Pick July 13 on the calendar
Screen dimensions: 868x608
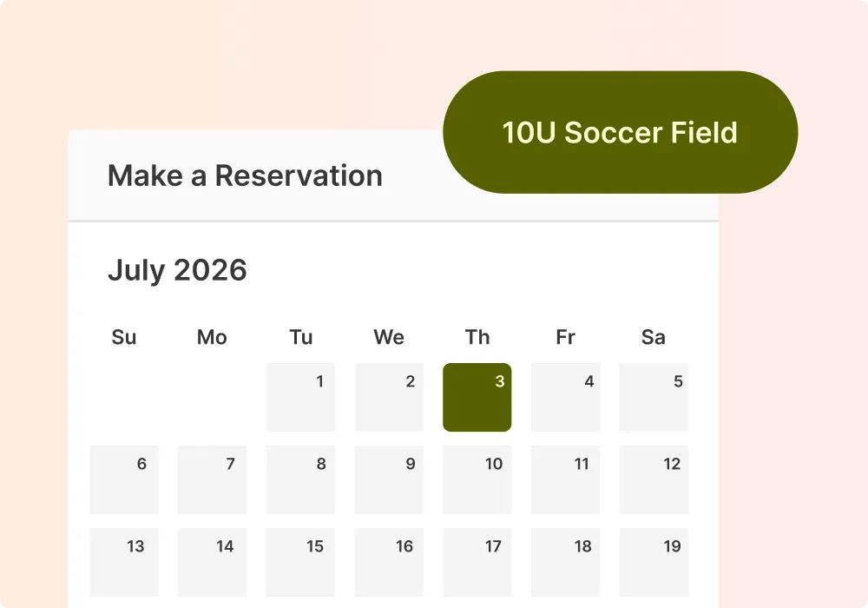click(x=124, y=562)
